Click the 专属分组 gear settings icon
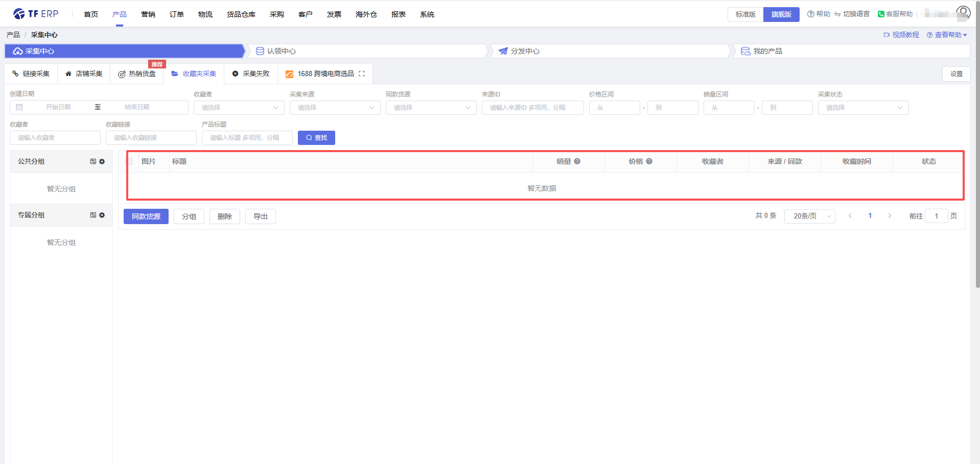Image resolution: width=980 pixels, height=464 pixels. pos(102,215)
